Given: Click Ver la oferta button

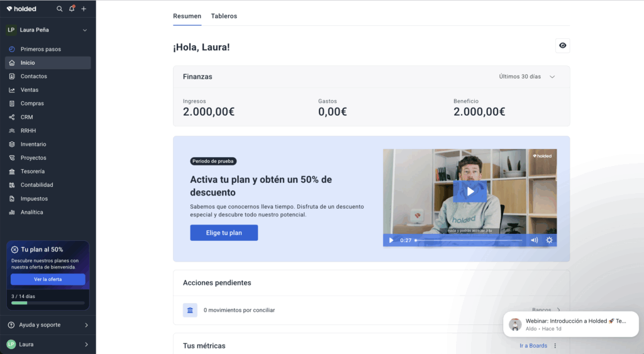Looking at the screenshot, I should [x=48, y=279].
